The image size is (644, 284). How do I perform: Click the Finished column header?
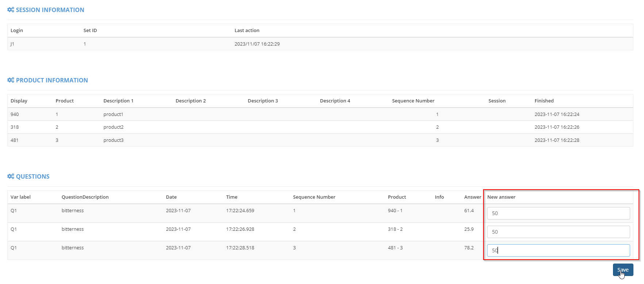[x=544, y=101]
